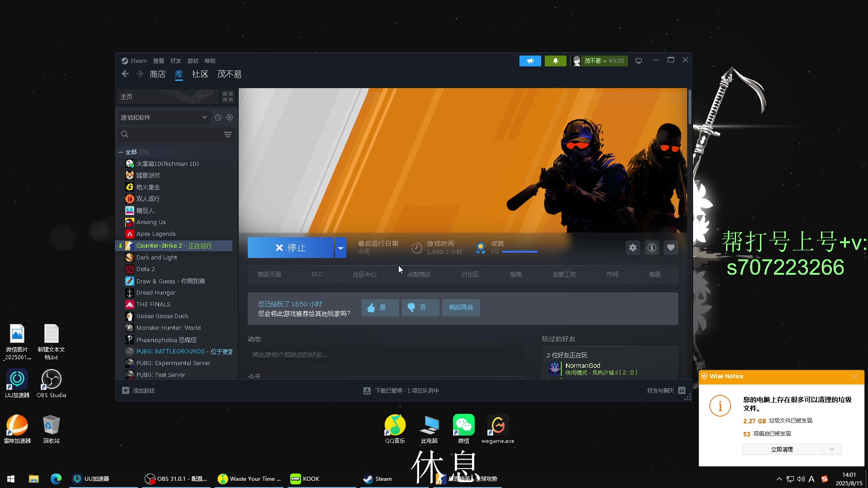Open the games menu 游戏

point(193,61)
